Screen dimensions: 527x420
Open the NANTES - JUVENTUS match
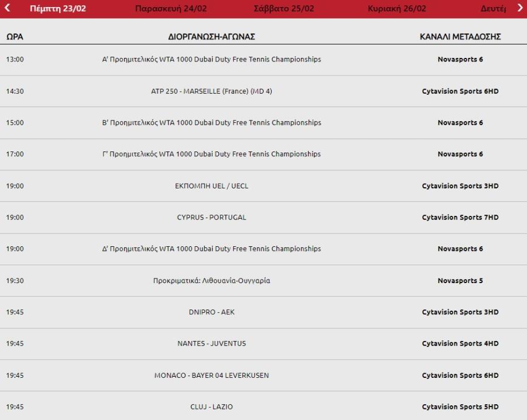tap(211, 343)
